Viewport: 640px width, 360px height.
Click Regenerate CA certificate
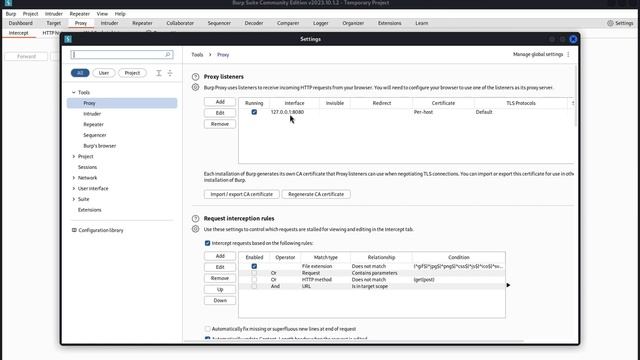click(316, 194)
